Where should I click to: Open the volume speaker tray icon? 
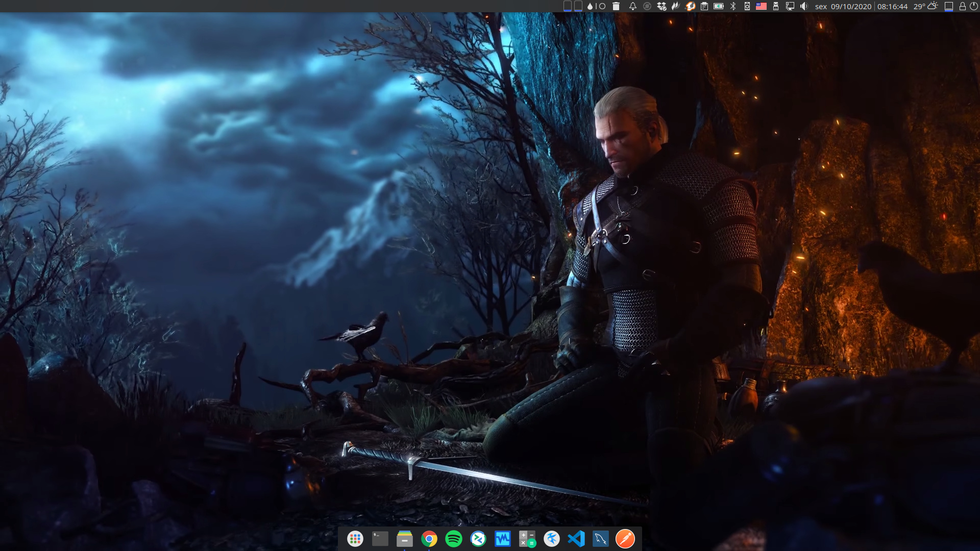pyautogui.click(x=804, y=6)
